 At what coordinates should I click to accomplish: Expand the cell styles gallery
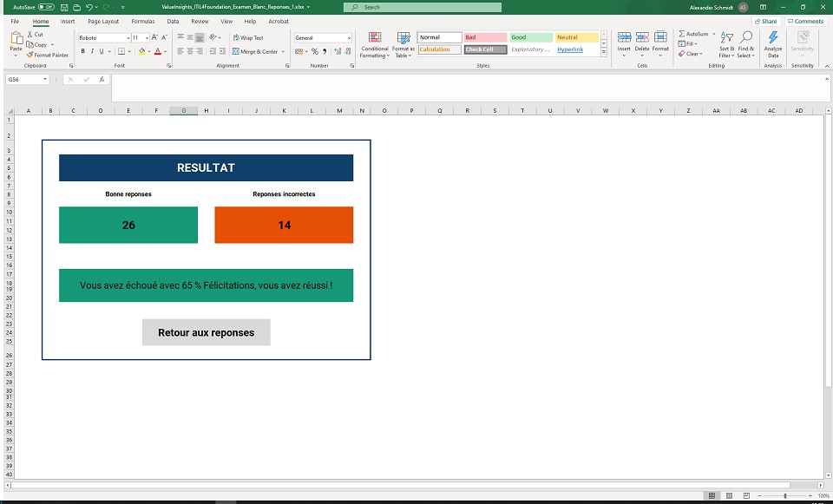coord(604,52)
